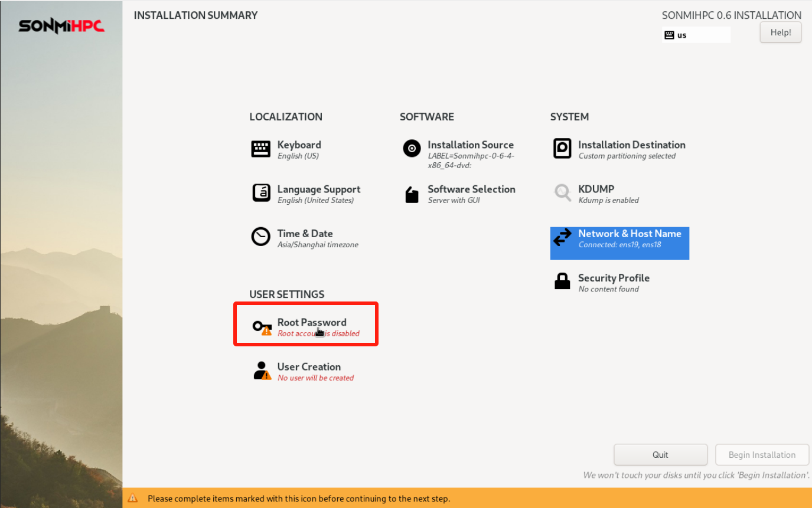Select the 'us' keyboard layout indicator
812x508 pixels.
696,35
